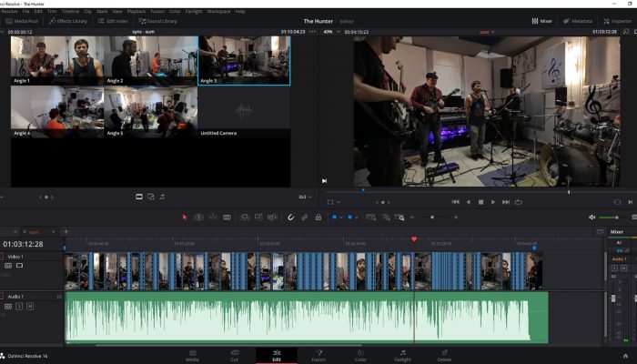637x364 pixels.
Task: Toggle timeline Snapping magnet icon
Action: [291, 217]
